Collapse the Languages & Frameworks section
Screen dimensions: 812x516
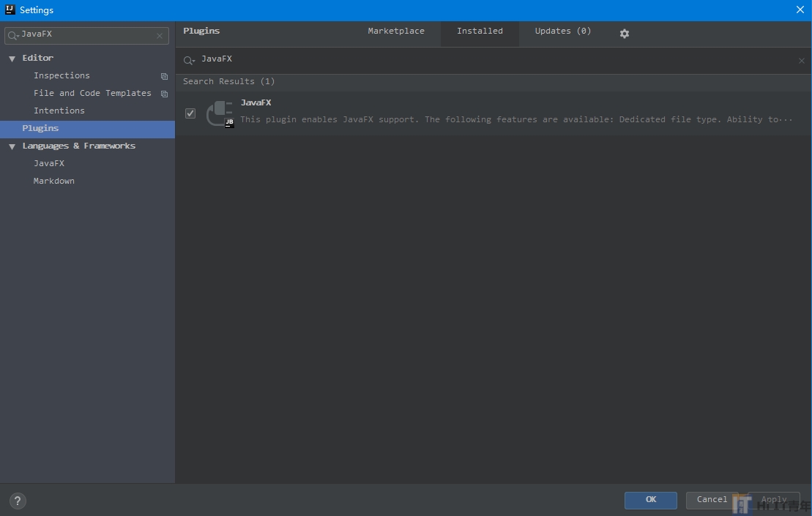point(12,146)
